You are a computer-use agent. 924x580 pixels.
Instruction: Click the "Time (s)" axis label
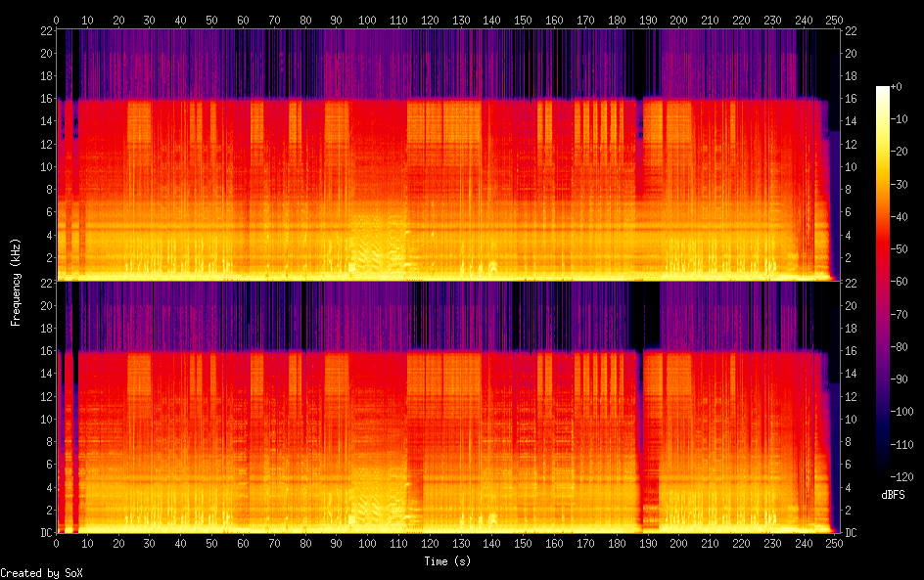447,561
